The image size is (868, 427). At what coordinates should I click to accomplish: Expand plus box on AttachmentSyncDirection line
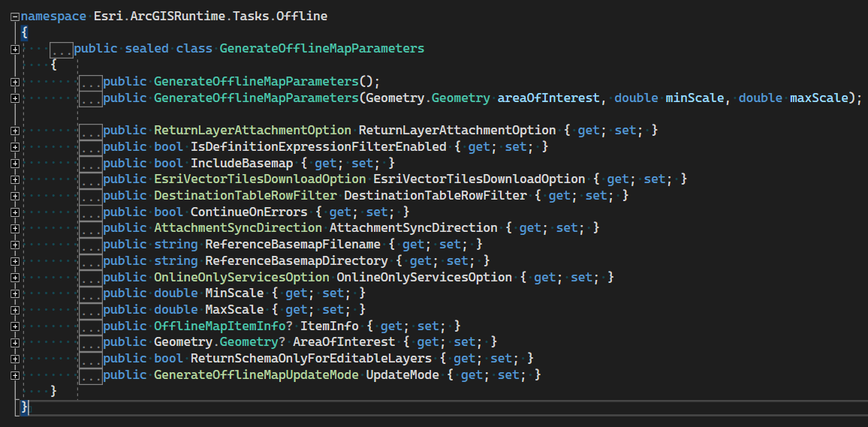click(x=15, y=229)
